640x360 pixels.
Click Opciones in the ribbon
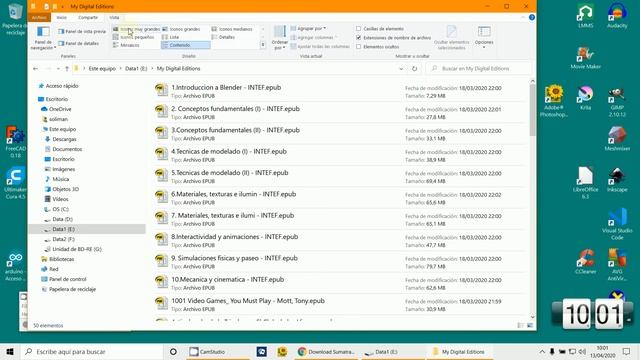[484, 38]
